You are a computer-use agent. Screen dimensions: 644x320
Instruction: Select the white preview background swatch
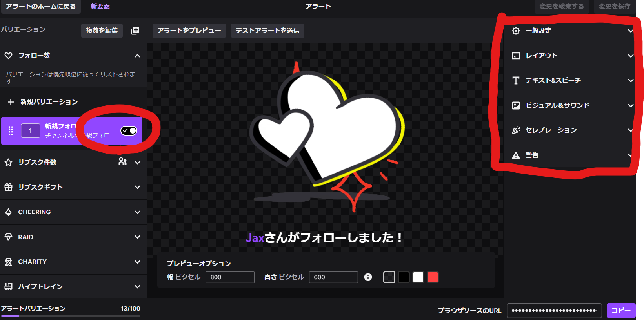coord(418,277)
